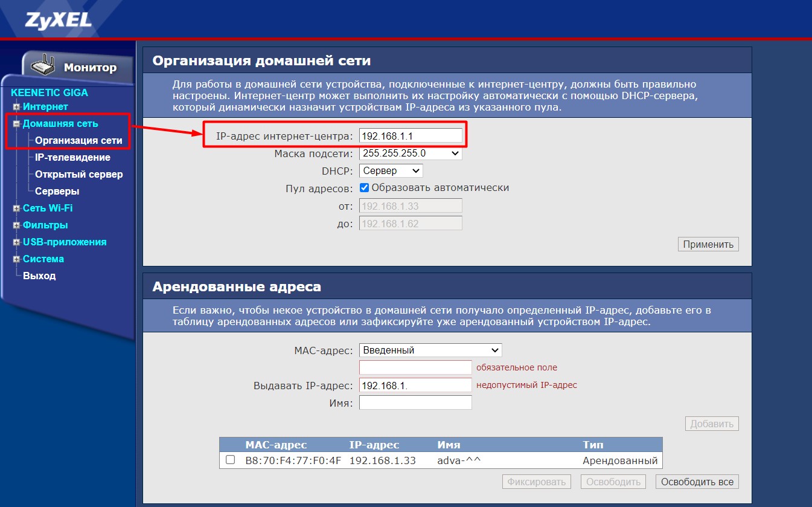Expand the Система tree node
The image size is (812, 507).
[17, 259]
